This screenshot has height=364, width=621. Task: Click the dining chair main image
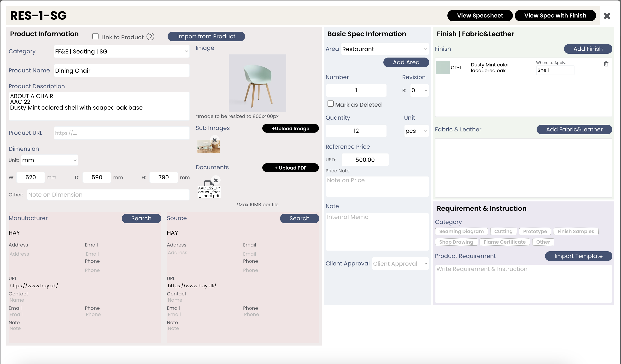pos(257,83)
